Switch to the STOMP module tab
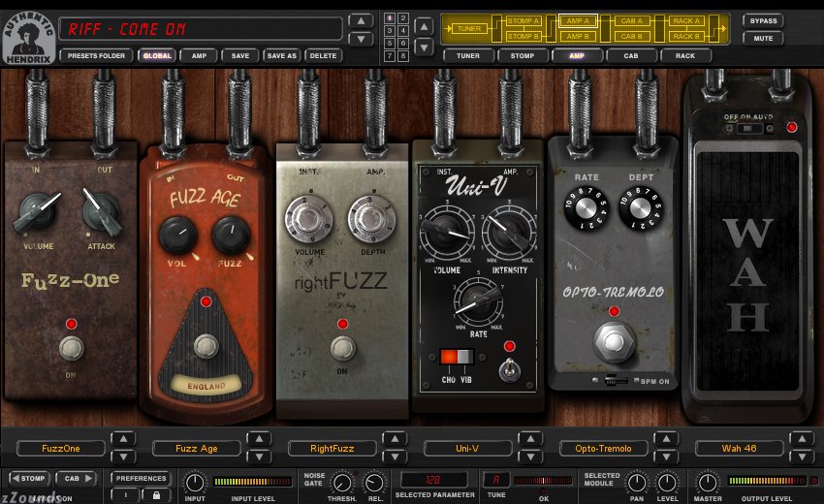This screenshot has width=824, height=504. click(x=523, y=55)
